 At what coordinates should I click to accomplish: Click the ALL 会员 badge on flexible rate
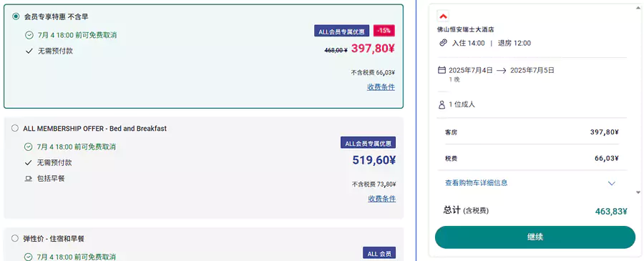click(x=379, y=253)
